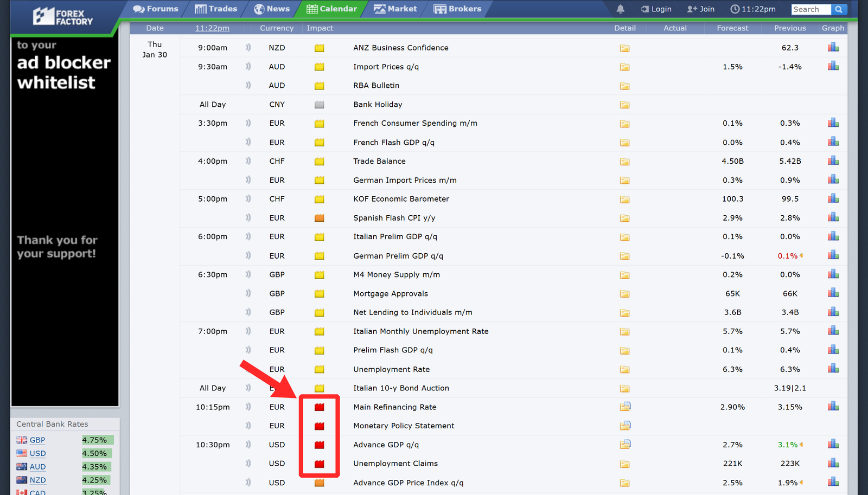Screen dimensions: 868x495
Task: Select the Calendar tab
Action: [331, 9]
